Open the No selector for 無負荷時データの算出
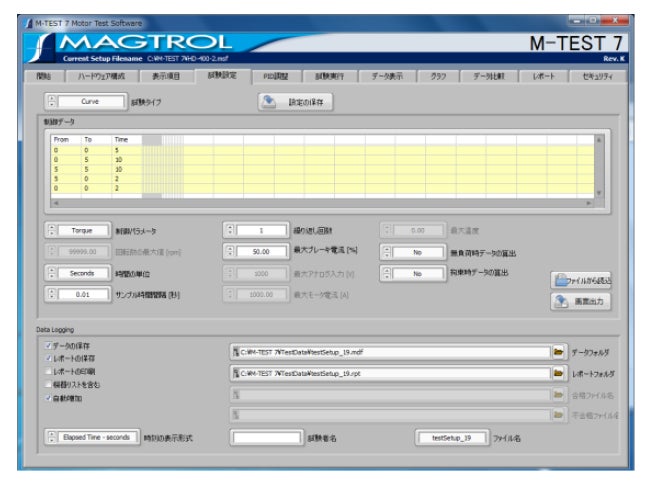 point(413,252)
